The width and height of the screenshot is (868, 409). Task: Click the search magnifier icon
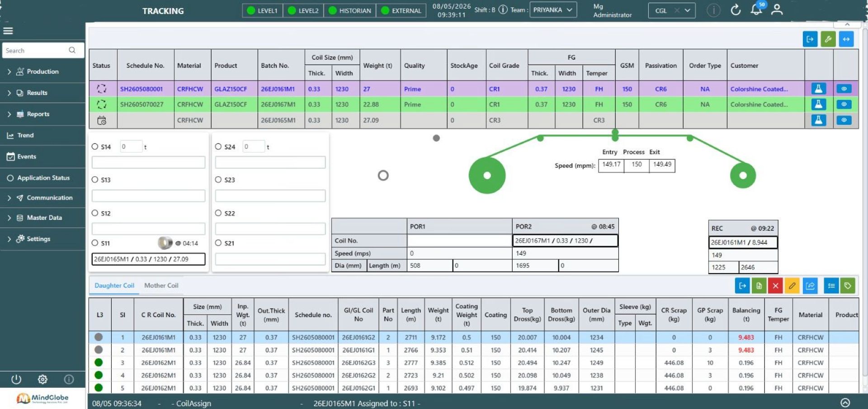point(72,50)
